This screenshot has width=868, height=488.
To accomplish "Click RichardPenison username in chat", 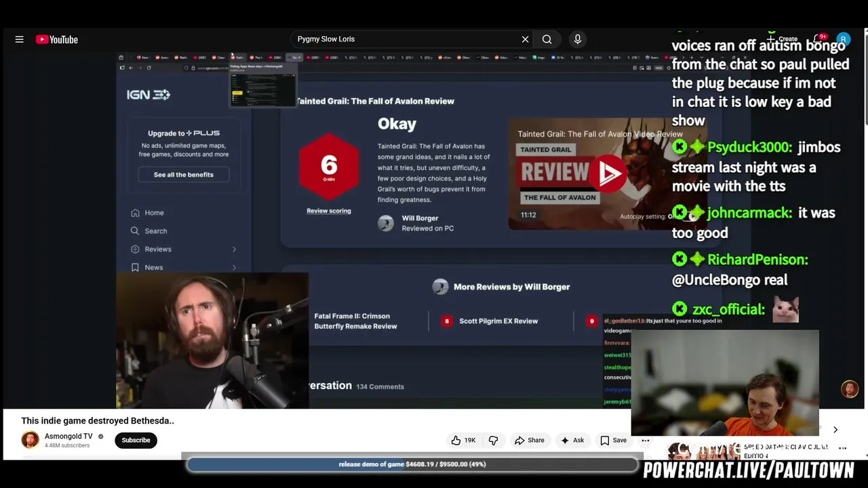I will point(757,260).
